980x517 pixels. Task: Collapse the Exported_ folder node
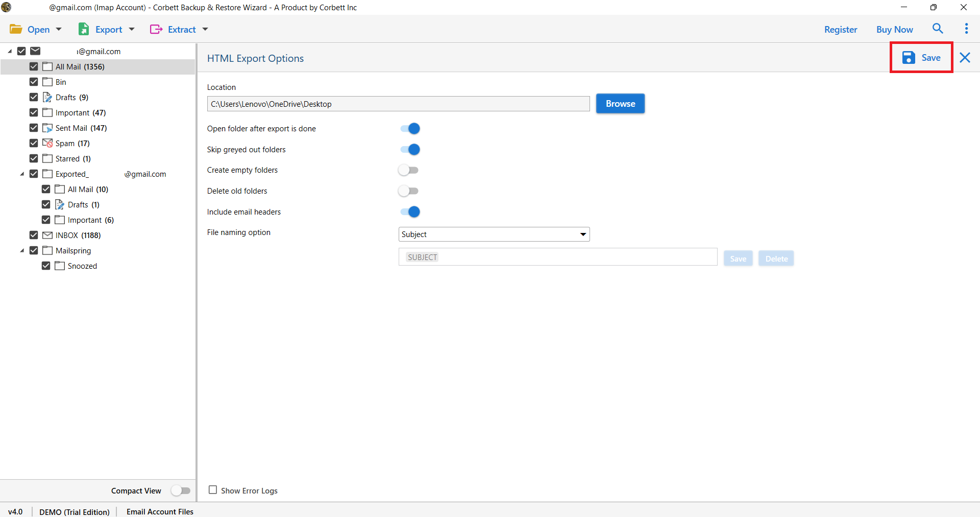click(x=22, y=174)
